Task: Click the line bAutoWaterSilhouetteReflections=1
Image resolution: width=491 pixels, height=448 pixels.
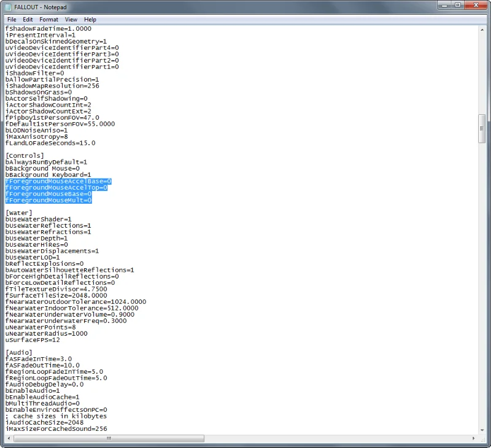Action: [69, 270]
